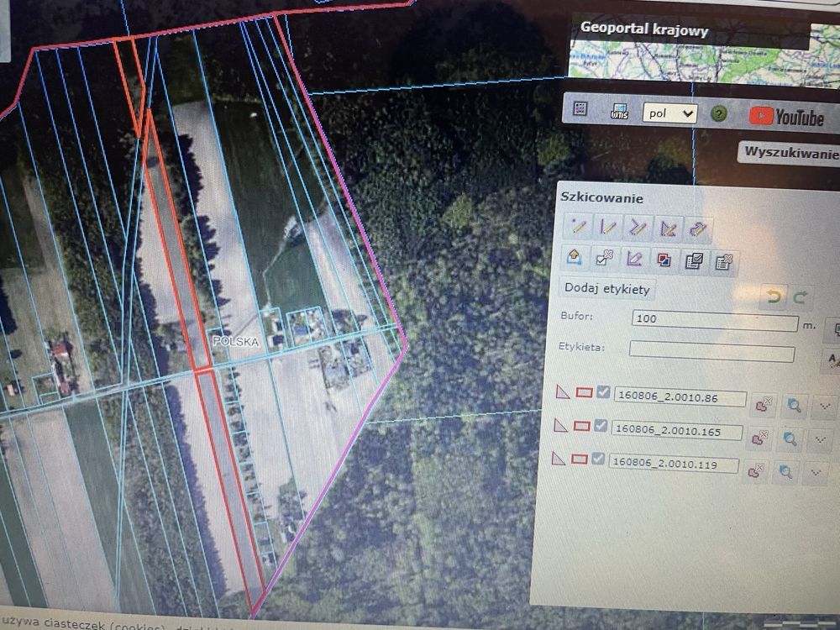Click the POLSKA label on the map
The height and width of the screenshot is (630, 840).
(x=236, y=342)
